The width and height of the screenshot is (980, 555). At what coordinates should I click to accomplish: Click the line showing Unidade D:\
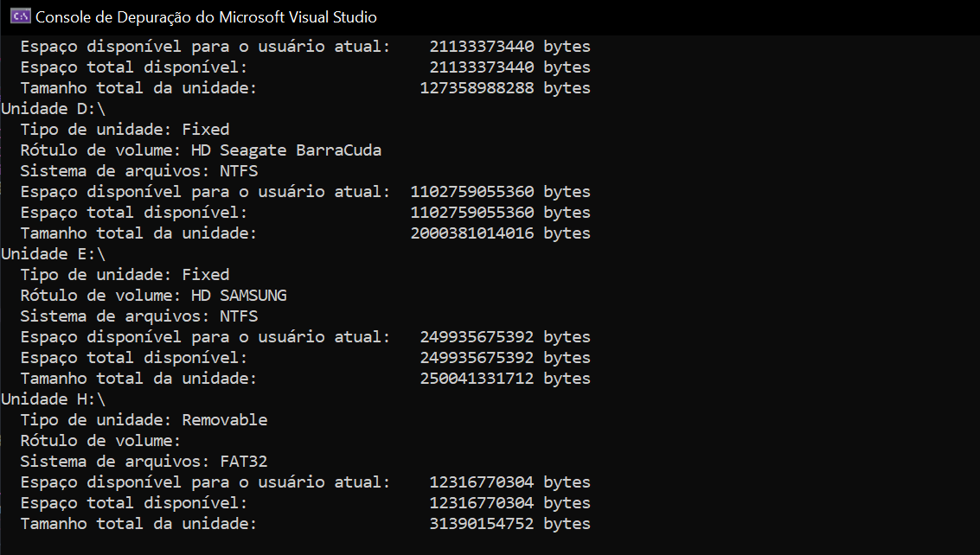click(54, 108)
